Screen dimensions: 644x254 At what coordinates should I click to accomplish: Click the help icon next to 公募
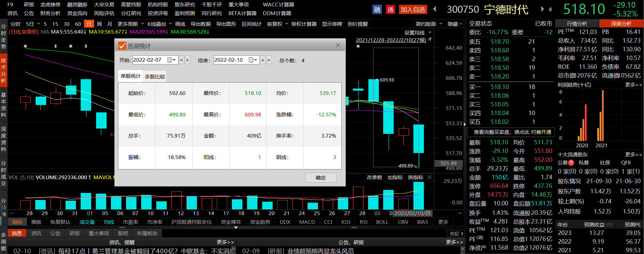571,163
